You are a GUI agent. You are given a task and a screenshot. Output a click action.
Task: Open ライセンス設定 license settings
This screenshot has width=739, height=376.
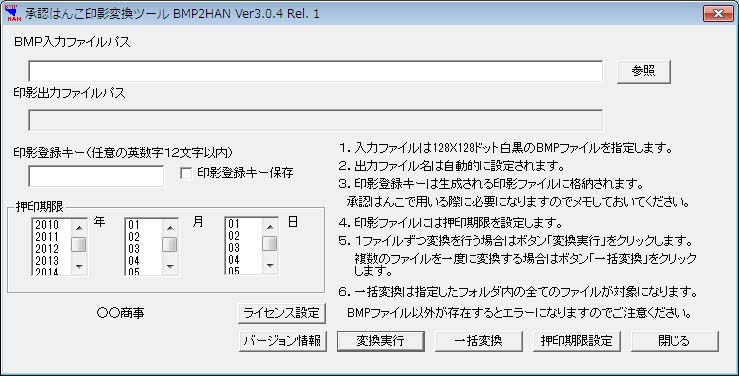tap(282, 313)
